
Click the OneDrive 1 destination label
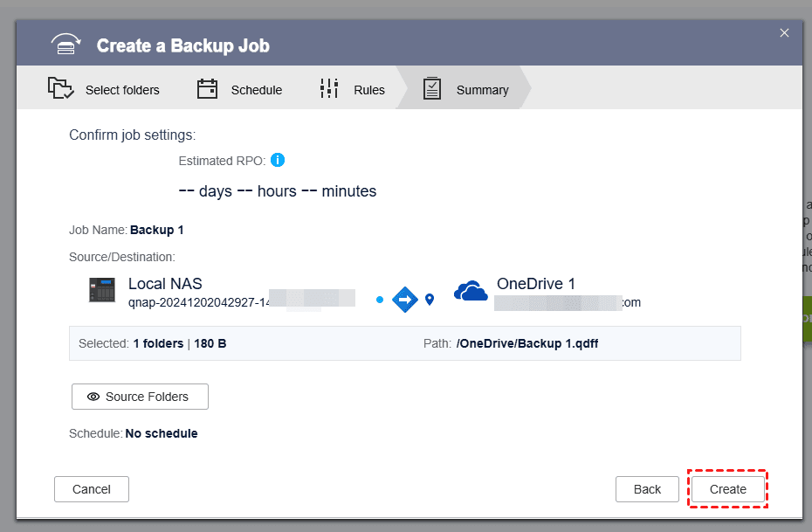(x=536, y=284)
